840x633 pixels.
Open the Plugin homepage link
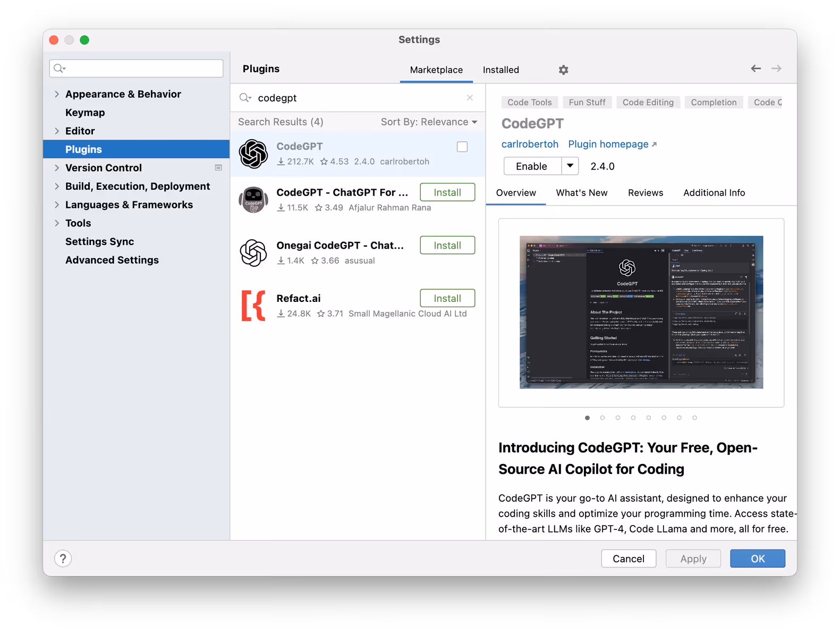[612, 144]
